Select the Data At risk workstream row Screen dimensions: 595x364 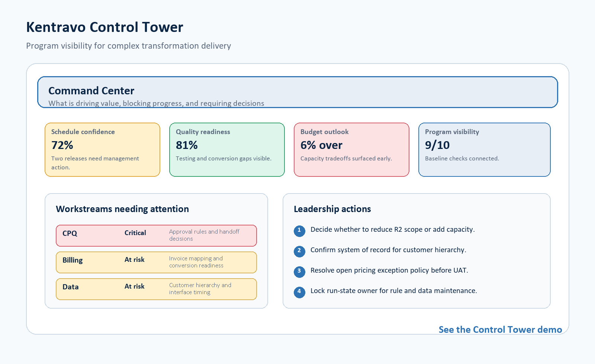[156, 289]
